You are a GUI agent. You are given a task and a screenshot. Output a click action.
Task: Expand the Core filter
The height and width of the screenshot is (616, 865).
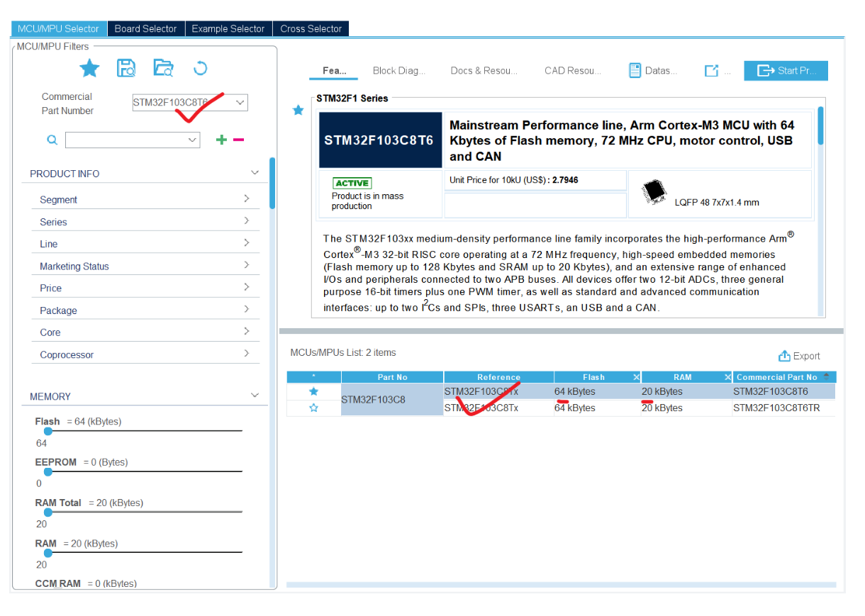point(246,331)
